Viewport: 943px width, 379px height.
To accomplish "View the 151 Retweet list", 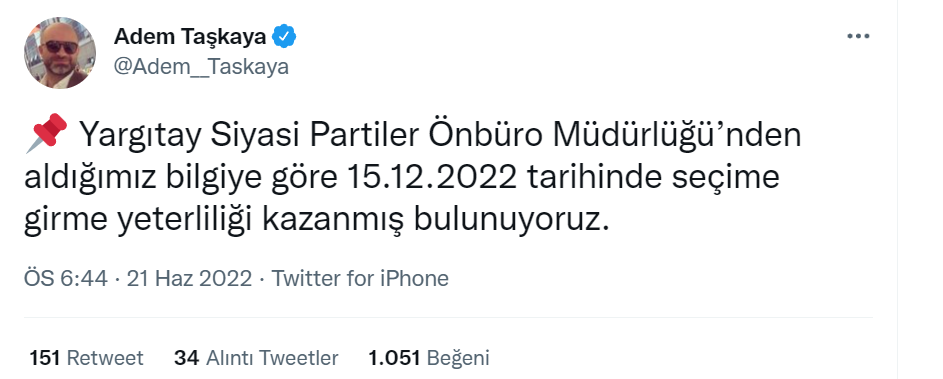I will pos(87,358).
